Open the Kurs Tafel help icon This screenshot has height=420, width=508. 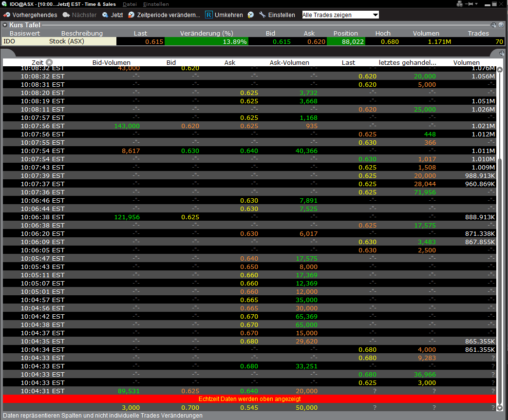[501, 25]
